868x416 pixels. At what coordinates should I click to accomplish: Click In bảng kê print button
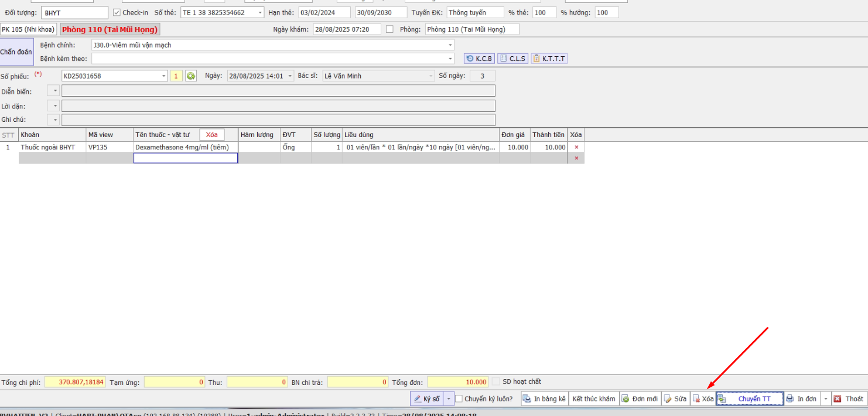[544, 399]
